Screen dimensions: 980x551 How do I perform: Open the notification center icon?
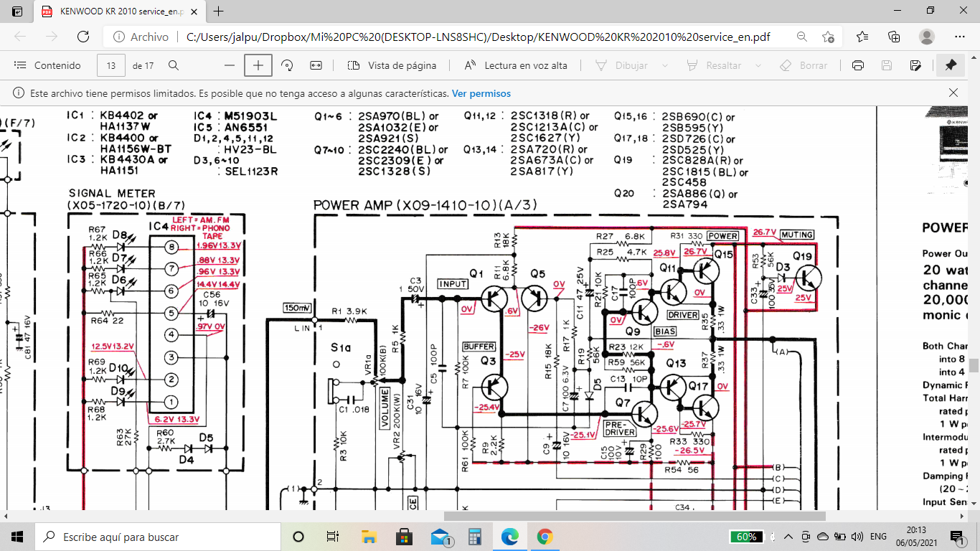click(957, 537)
